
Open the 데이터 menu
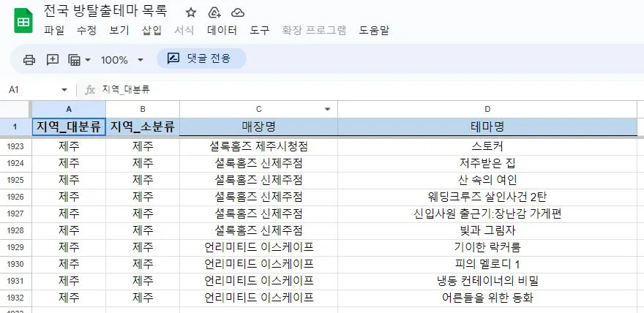point(222,31)
